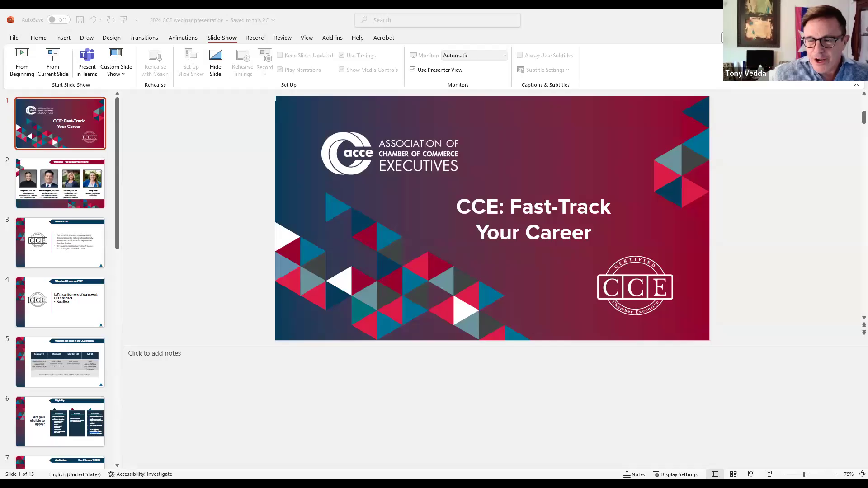Open the Monitor Automatic dropdown
The image size is (868, 488).
[x=474, y=55]
